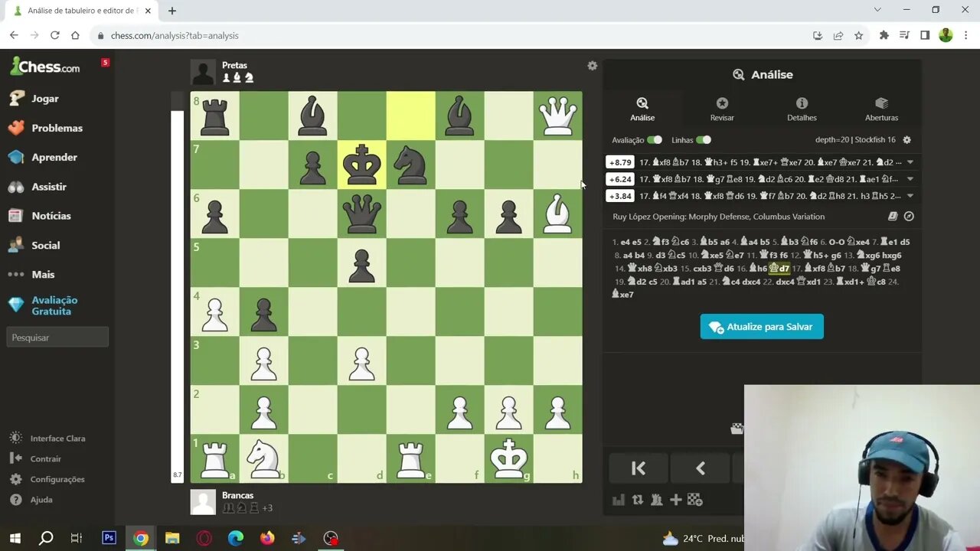Viewport: 980px width, 551px height.
Task: Open Chrome extensions puzzle icon
Action: click(x=884, y=35)
